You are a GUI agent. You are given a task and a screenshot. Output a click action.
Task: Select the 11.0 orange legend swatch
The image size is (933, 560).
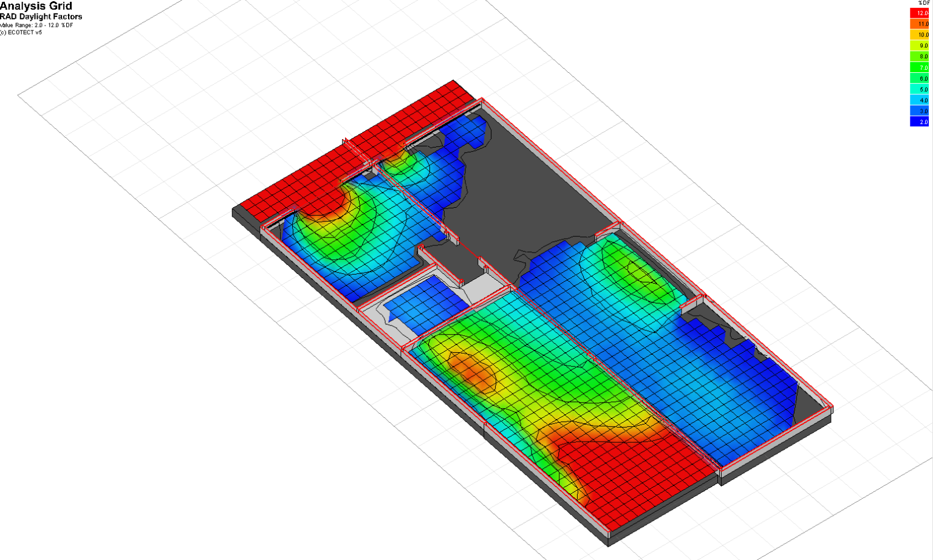(x=919, y=24)
